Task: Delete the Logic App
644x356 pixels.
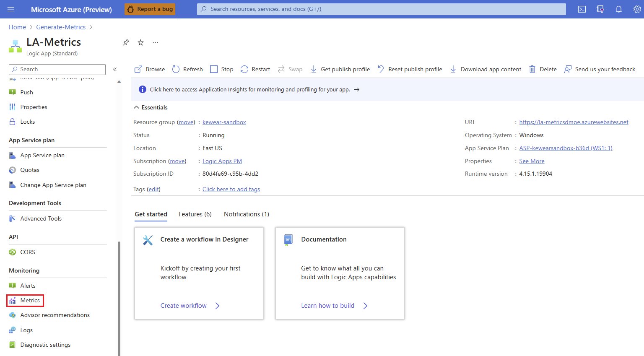Action: [x=543, y=69]
